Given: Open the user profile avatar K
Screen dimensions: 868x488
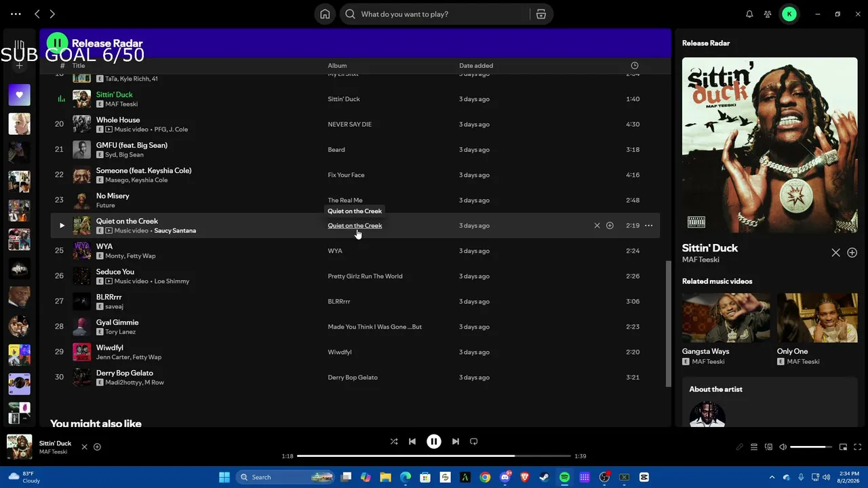Looking at the screenshot, I should pyautogui.click(x=789, y=14).
